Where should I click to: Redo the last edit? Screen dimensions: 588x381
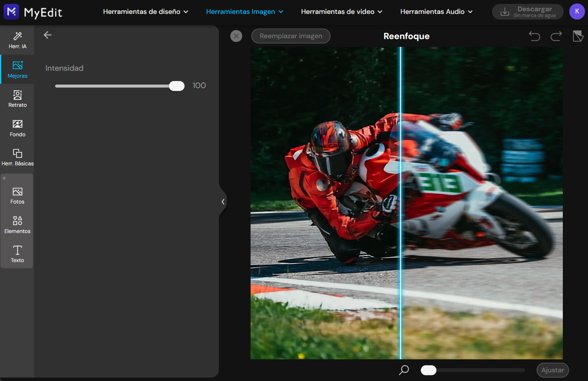pos(556,36)
